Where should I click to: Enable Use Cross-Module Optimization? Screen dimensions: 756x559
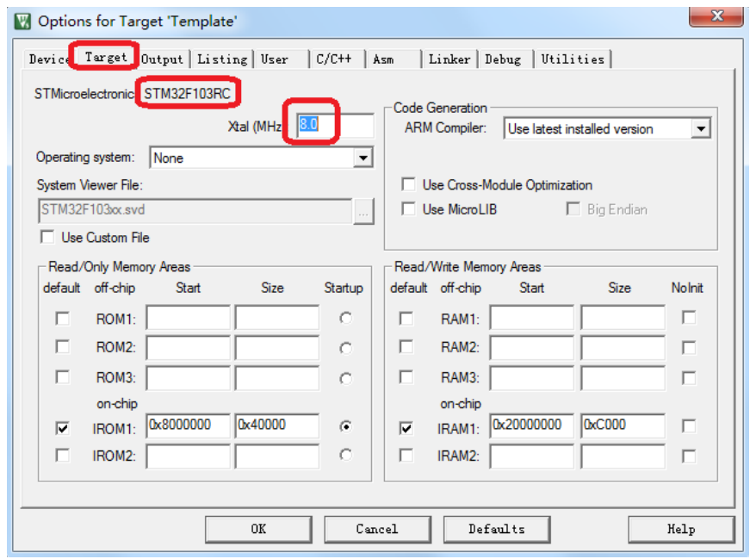pos(408,184)
